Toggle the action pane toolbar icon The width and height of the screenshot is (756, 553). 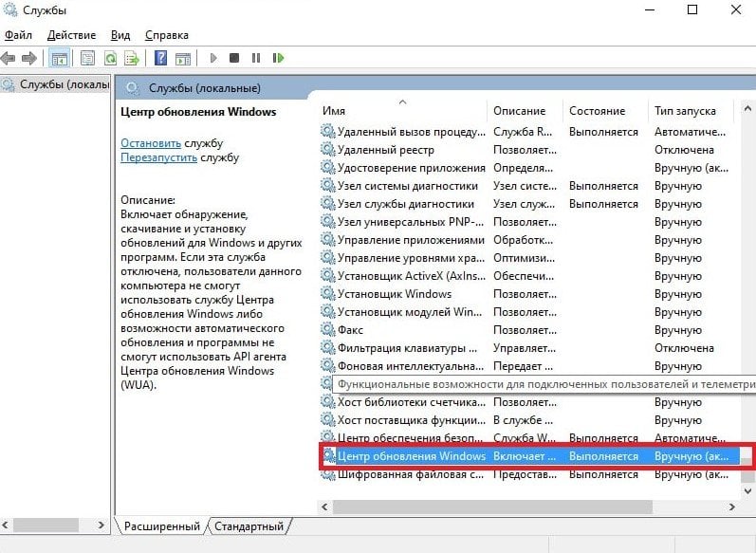pos(183,59)
